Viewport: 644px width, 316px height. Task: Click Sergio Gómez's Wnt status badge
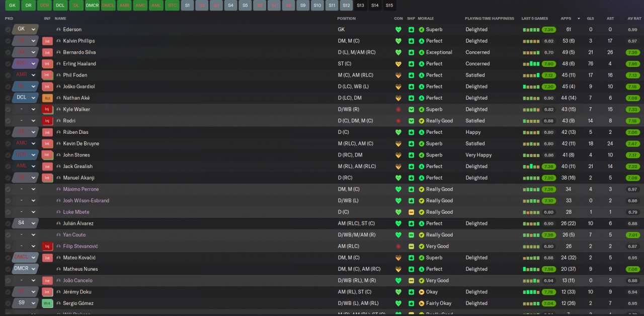click(x=47, y=303)
